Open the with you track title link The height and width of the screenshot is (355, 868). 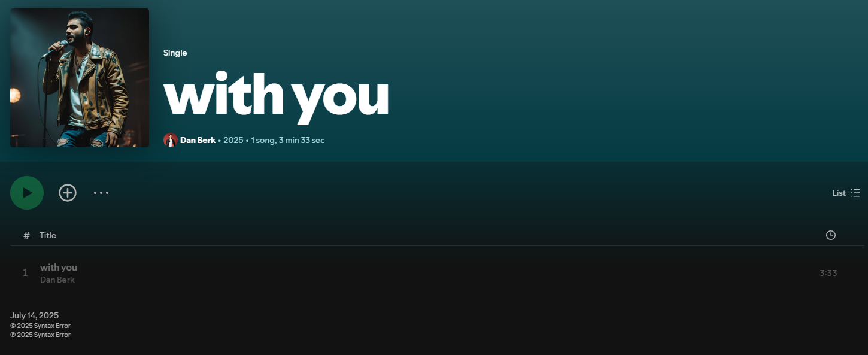pos(59,267)
